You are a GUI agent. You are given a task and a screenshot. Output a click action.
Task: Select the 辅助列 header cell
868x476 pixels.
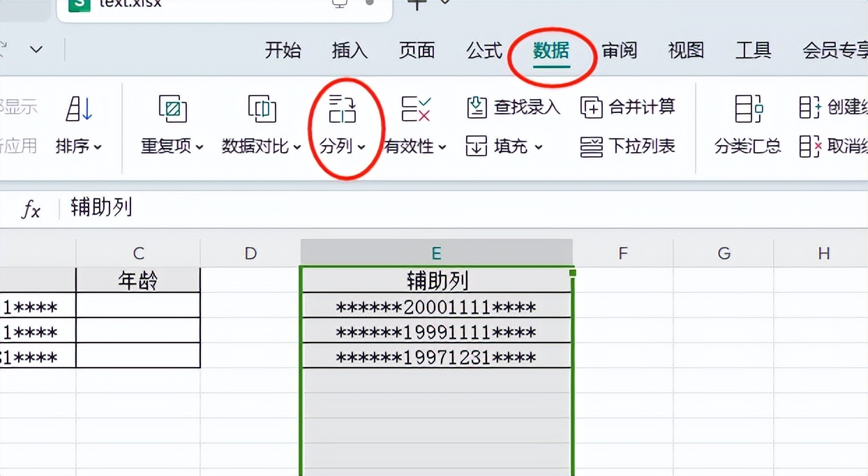pos(437,280)
